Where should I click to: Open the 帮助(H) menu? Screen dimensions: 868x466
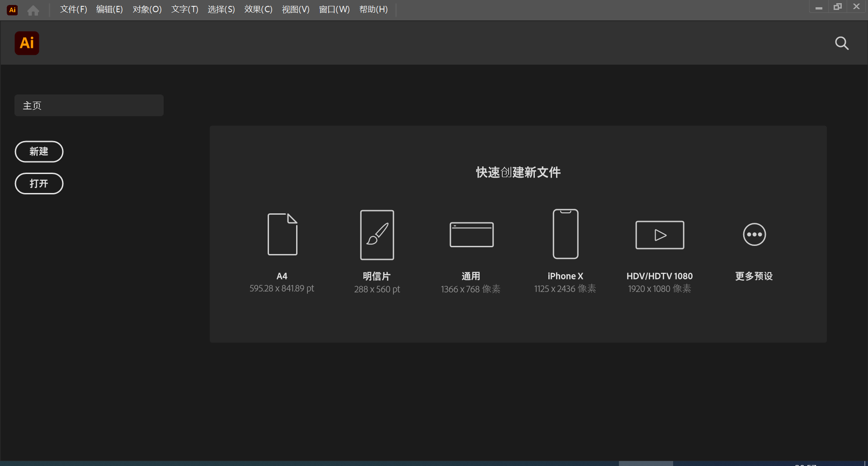pos(373,9)
